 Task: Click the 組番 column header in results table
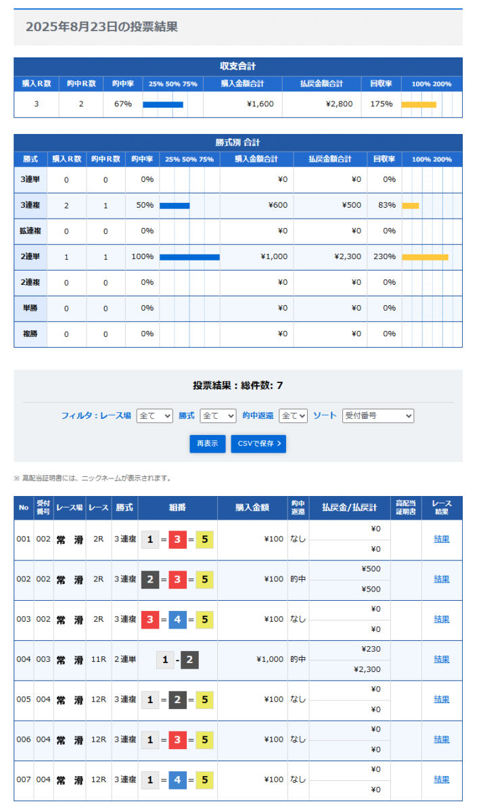coord(177,507)
